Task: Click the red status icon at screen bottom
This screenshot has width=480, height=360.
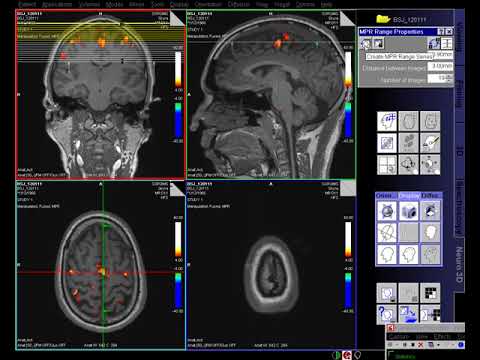Action: click(347, 355)
